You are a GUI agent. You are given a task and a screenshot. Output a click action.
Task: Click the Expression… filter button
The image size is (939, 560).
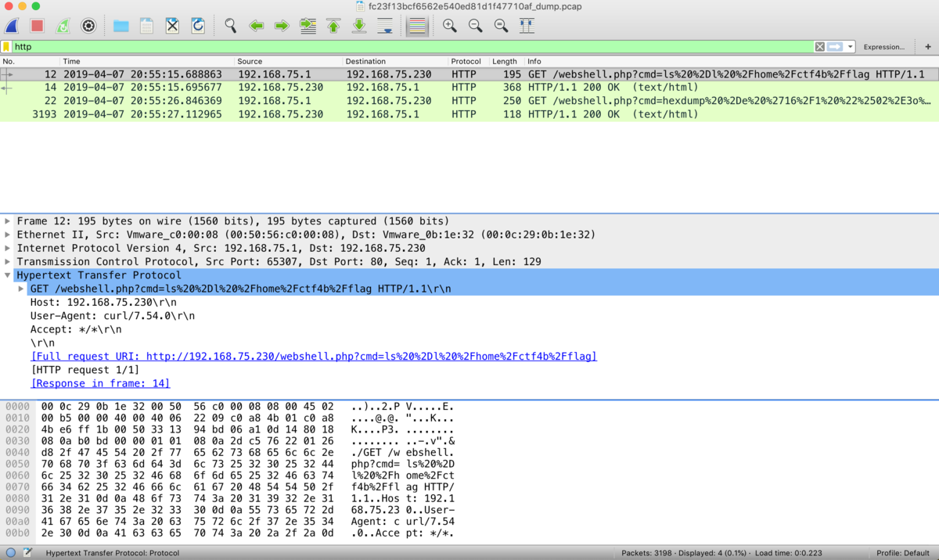[883, 47]
